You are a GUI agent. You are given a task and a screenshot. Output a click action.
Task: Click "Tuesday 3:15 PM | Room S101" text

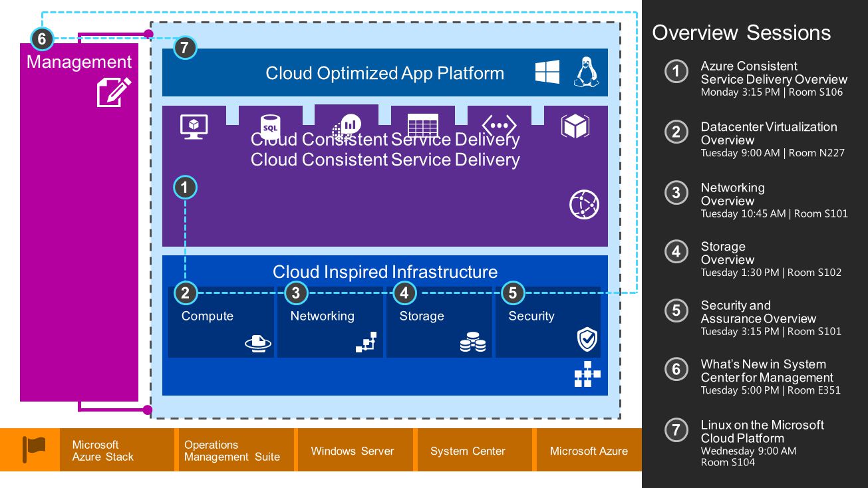pos(771,332)
